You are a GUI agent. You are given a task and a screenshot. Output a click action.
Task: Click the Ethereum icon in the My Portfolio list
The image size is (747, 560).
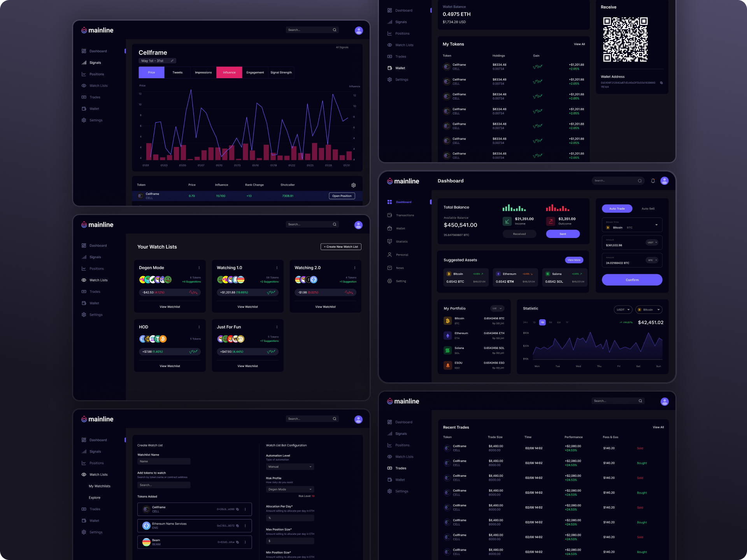click(447, 336)
